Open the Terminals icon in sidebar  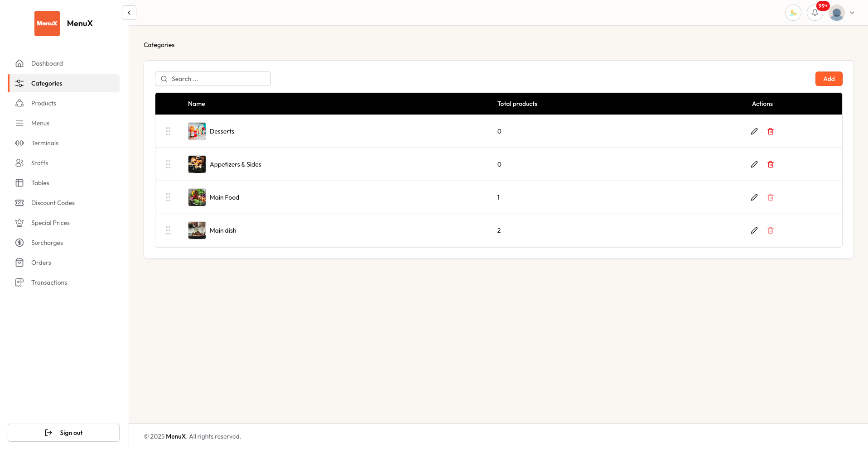pos(19,143)
